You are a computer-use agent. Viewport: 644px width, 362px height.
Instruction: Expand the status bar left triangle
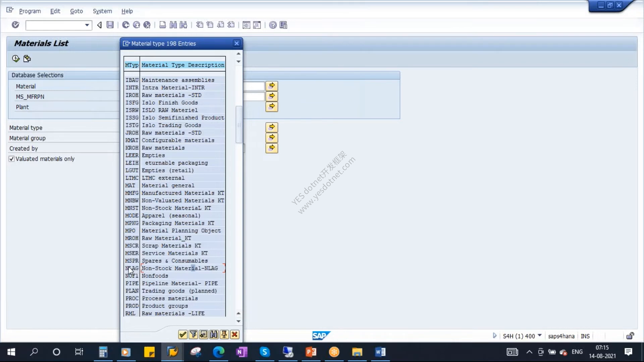tap(495, 336)
